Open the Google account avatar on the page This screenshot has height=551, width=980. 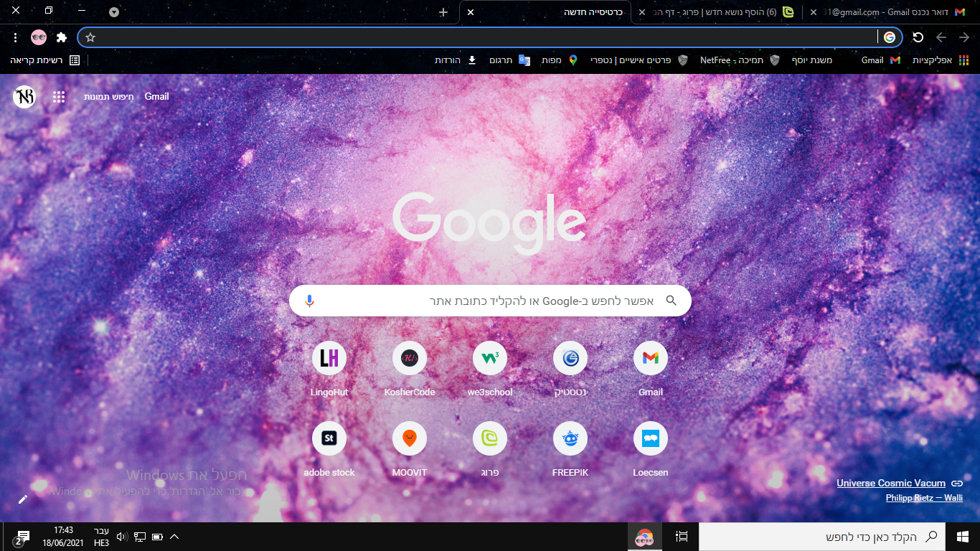click(x=24, y=97)
